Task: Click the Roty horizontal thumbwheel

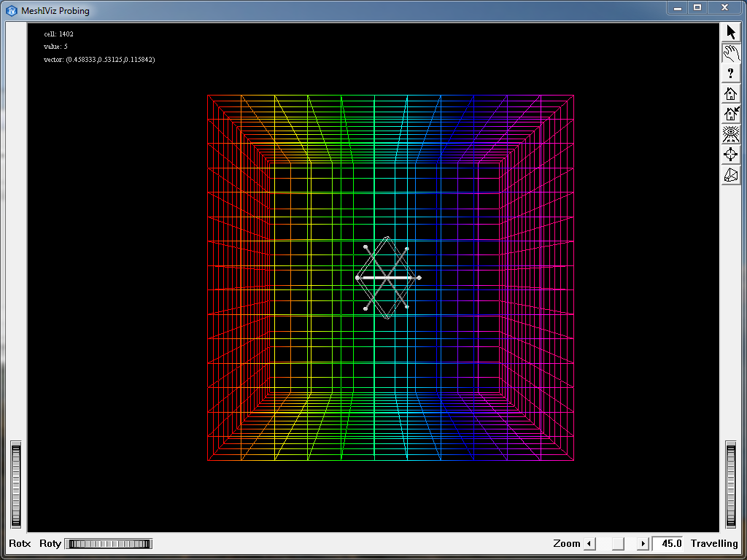Action: (x=108, y=543)
